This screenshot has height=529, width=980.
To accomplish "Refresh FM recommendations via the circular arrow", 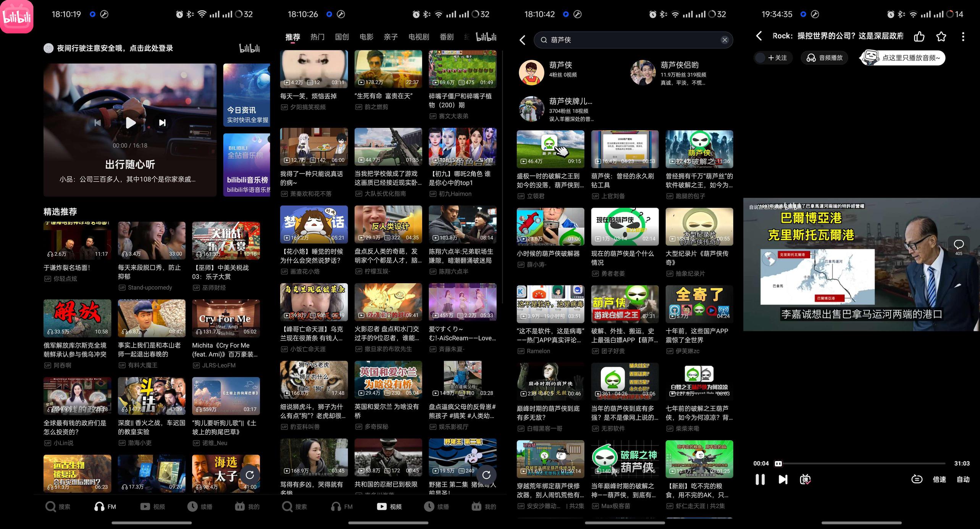I will [x=250, y=475].
